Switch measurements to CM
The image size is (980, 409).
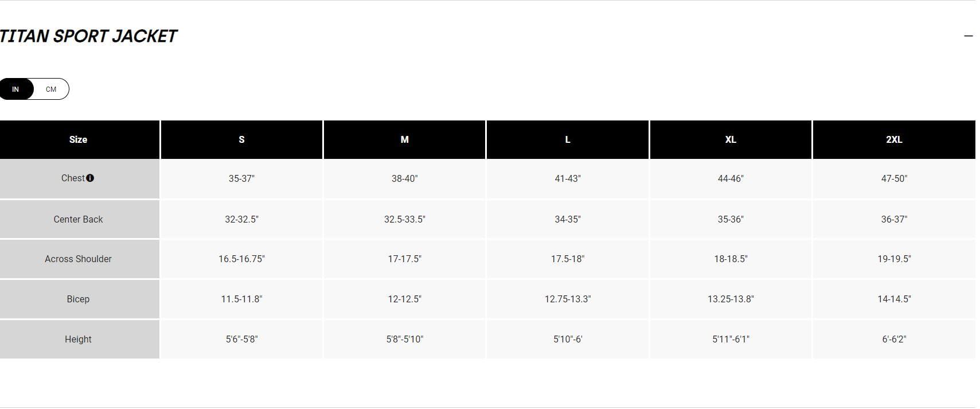point(51,89)
